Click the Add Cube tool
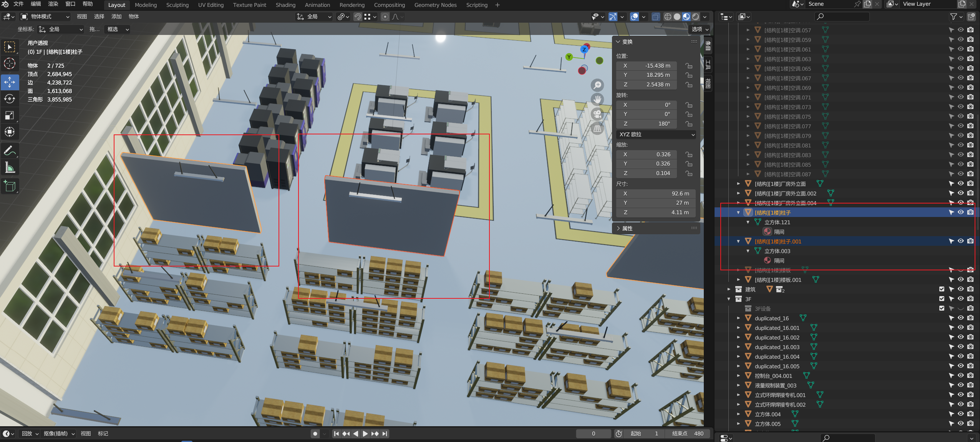 (x=10, y=186)
